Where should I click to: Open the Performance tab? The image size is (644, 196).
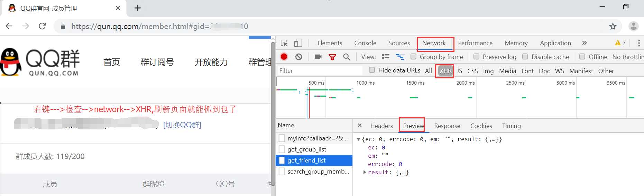pos(475,43)
